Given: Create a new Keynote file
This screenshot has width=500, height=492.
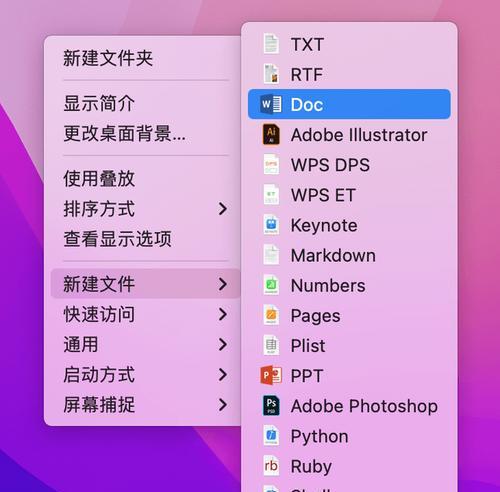Looking at the screenshot, I should point(349,225).
